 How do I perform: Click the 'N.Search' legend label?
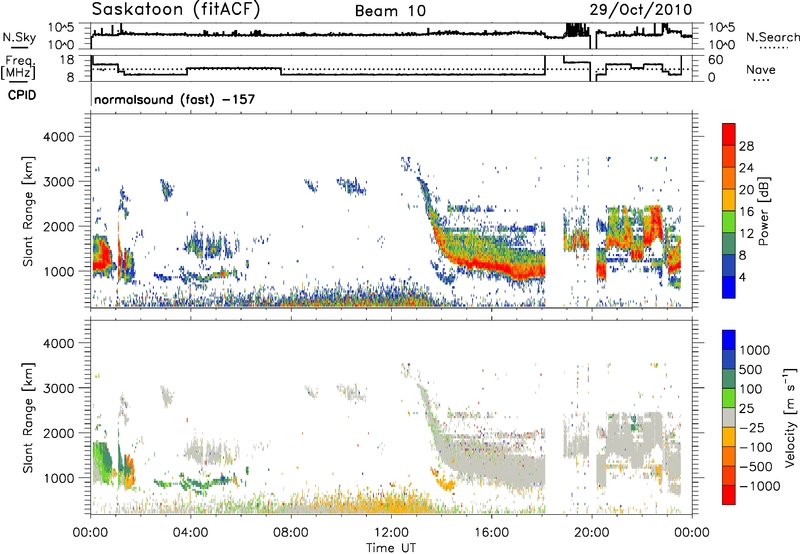[773, 37]
